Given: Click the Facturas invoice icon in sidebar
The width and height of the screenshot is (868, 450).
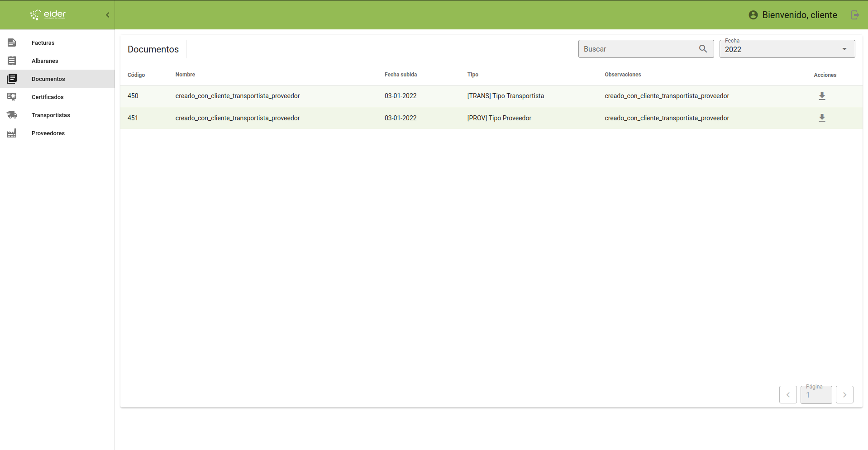Looking at the screenshot, I should click(x=12, y=43).
